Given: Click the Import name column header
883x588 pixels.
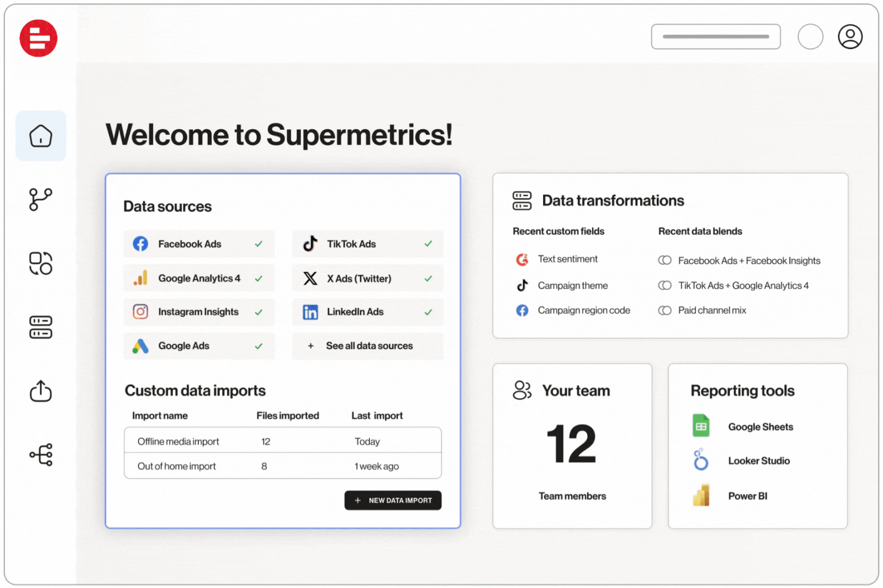Looking at the screenshot, I should tap(160, 415).
